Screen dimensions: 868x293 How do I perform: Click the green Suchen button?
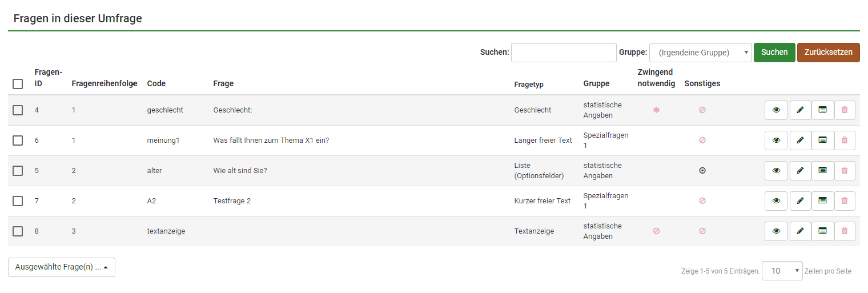pos(774,53)
